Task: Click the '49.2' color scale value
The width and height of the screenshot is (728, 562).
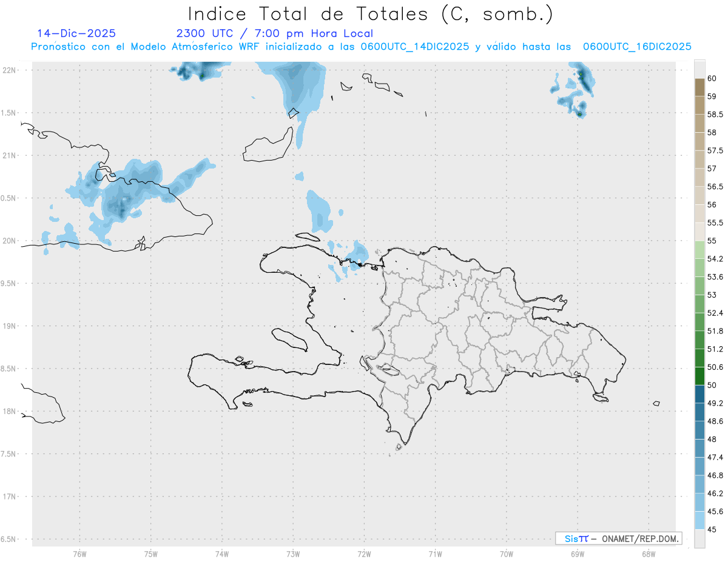Action: click(715, 403)
